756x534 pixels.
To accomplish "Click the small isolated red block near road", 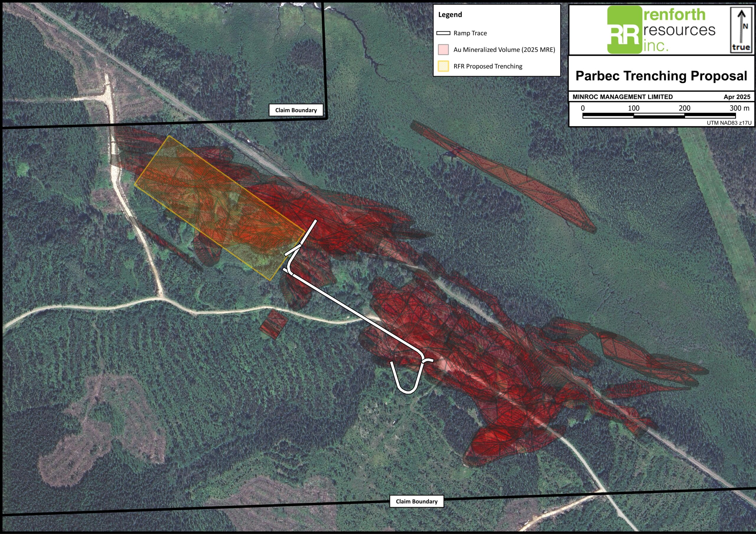I will pyautogui.click(x=274, y=324).
